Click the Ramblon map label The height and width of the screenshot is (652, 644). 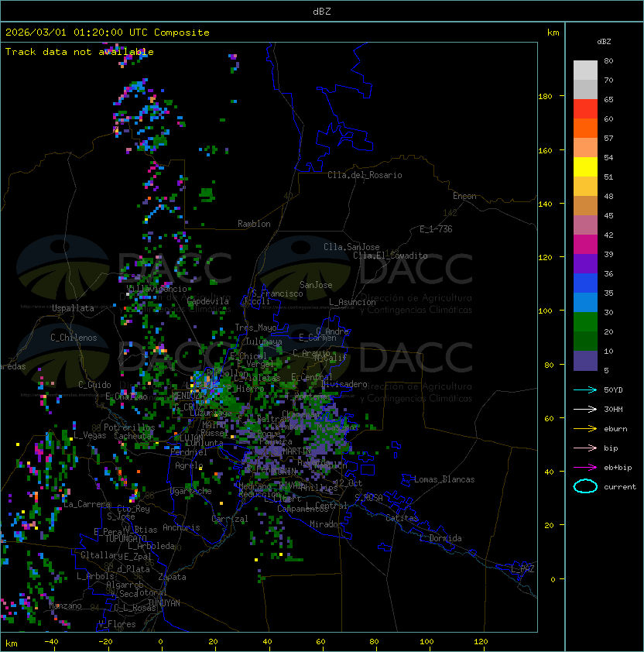tap(254, 224)
